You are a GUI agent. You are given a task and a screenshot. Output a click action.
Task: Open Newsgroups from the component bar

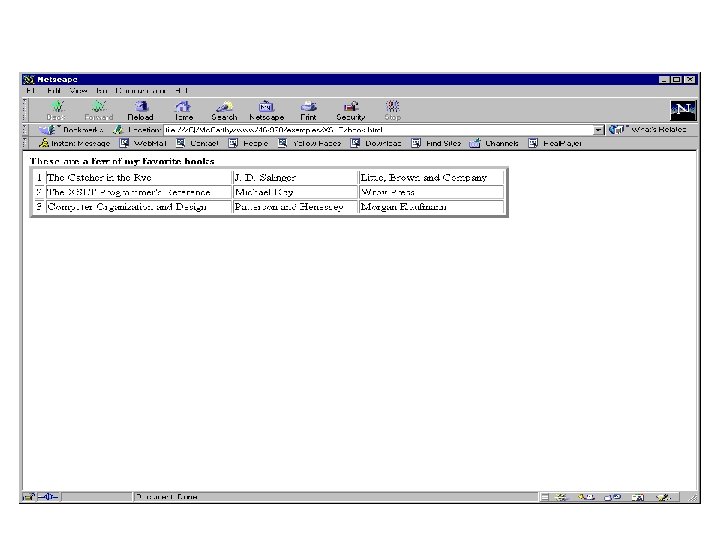click(x=613, y=497)
